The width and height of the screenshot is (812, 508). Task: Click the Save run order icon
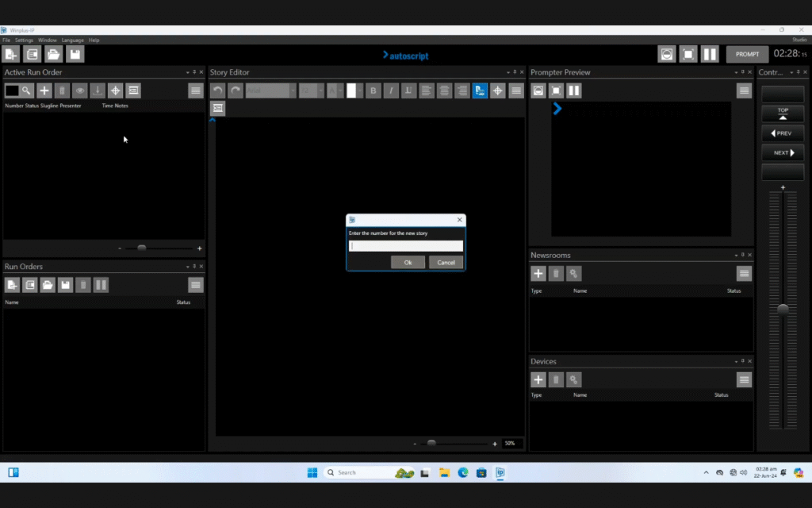(65, 285)
